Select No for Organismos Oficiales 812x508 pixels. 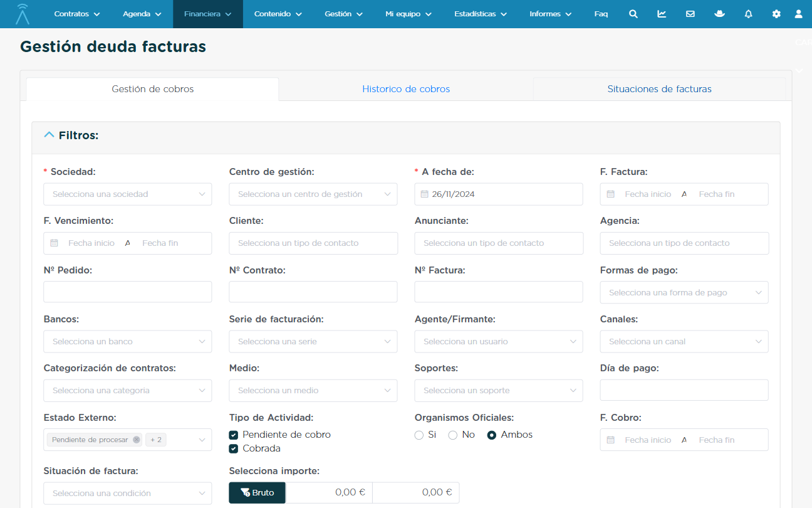tap(452, 435)
